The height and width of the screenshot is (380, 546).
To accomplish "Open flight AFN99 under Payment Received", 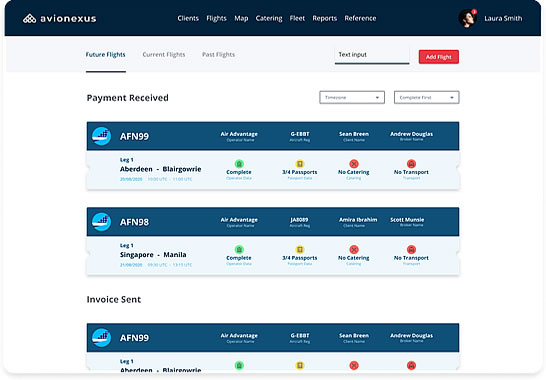I will 134,136.
